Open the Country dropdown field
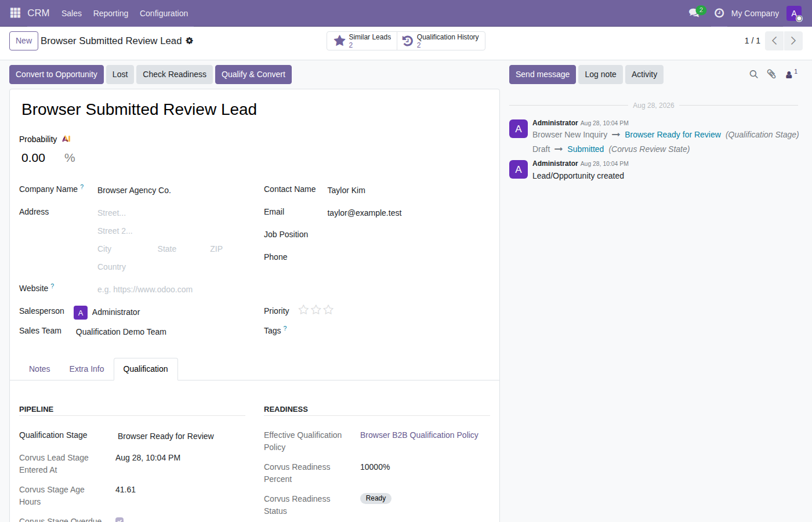 [171, 267]
